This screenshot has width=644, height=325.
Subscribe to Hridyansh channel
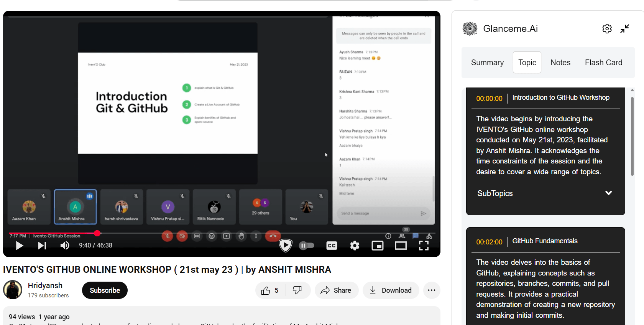pyautogui.click(x=105, y=290)
